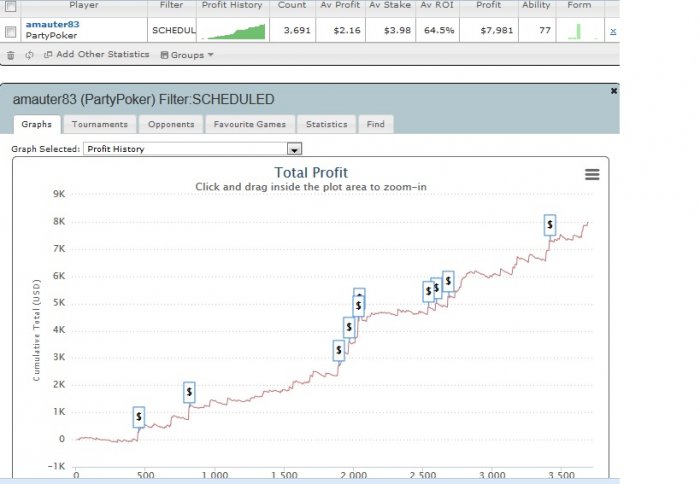The image size is (700, 484).
Task: Click the Av Stake column header
Action: [x=390, y=5]
